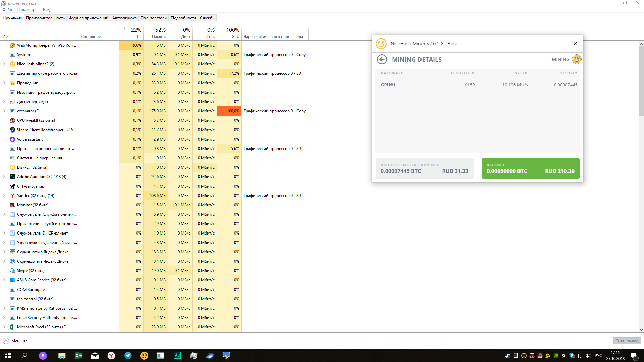Open the Вид menu
This screenshot has width=644, height=362.
[46, 10]
